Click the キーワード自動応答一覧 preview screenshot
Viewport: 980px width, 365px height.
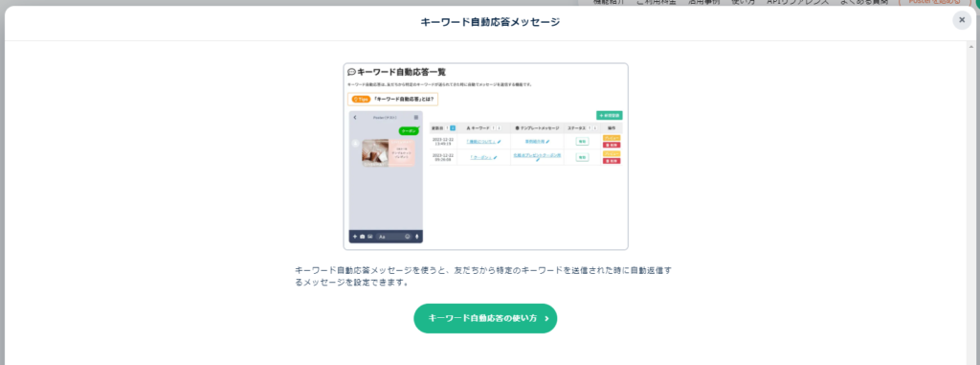[x=485, y=156]
